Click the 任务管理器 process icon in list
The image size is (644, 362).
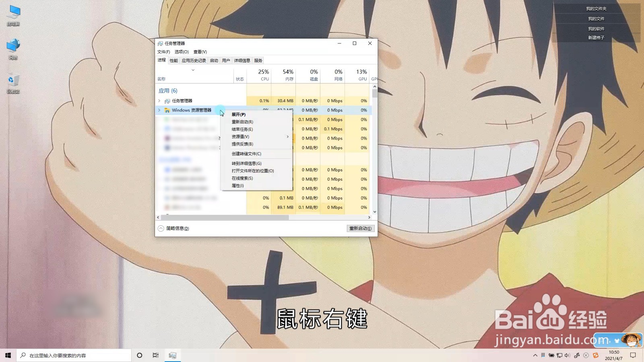point(167,101)
